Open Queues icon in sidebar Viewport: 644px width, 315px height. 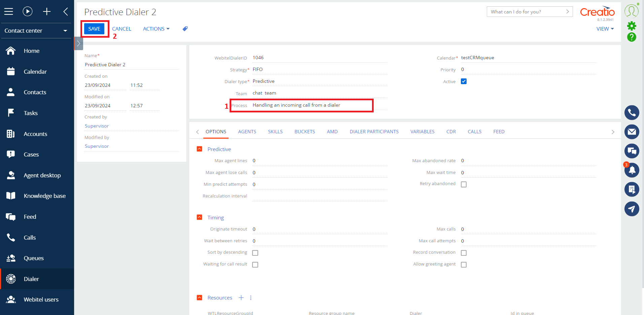(x=11, y=258)
